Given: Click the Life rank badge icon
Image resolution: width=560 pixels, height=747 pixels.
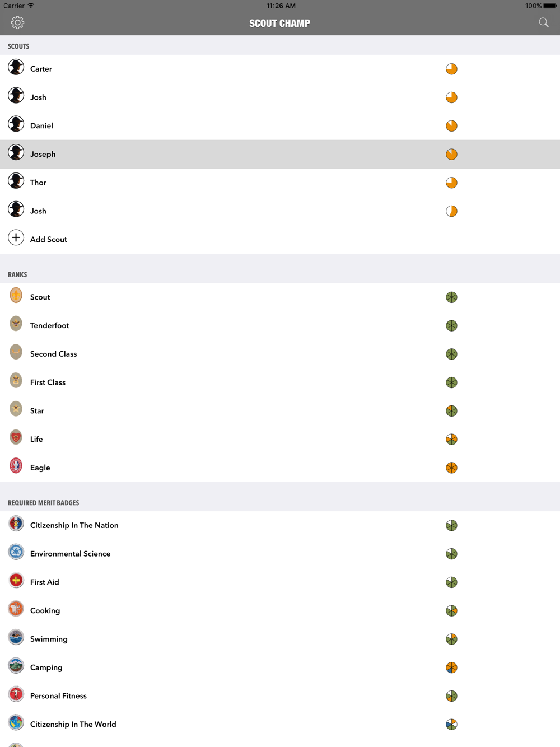Looking at the screenshot, I should click(x=16, y=437).
